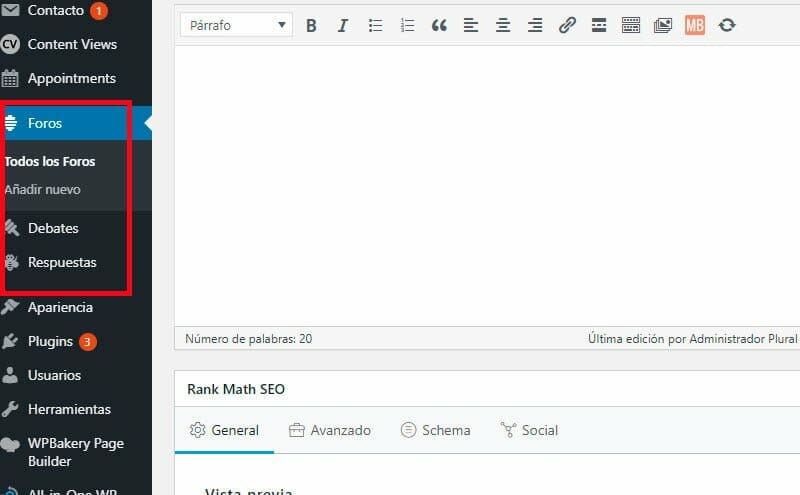Click the Número de palabras: 20 text
Screen dimensions: 800x495
248,339
